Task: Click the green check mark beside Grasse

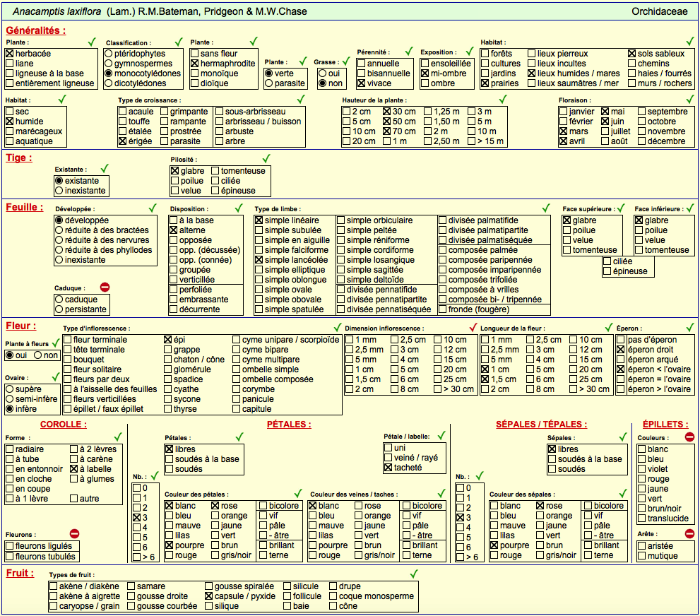Action: [346, 61]
